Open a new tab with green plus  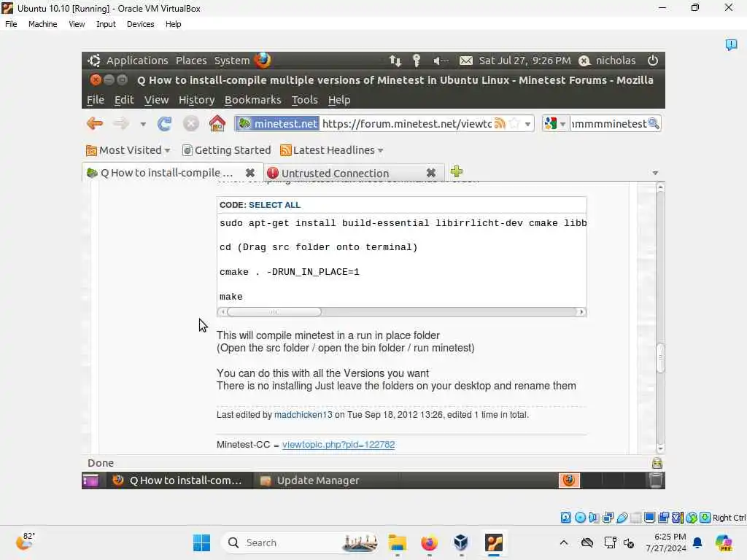point(457,171)
